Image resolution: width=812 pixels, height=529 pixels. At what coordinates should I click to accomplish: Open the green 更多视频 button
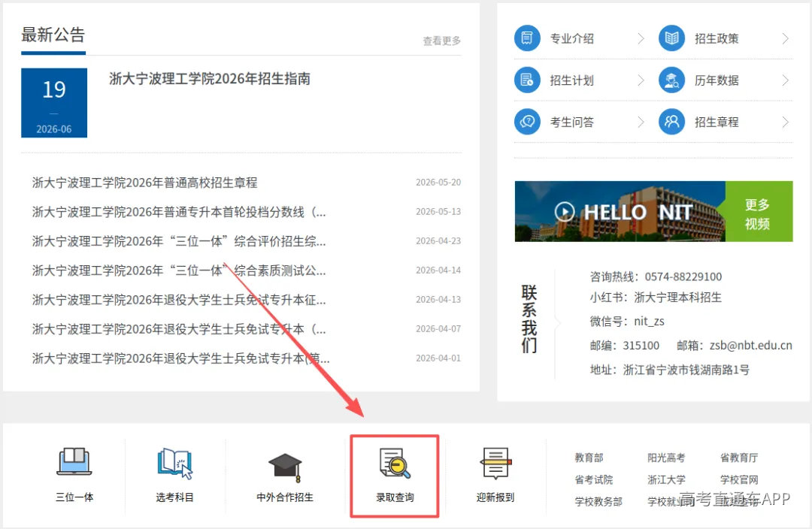point(759,211)
